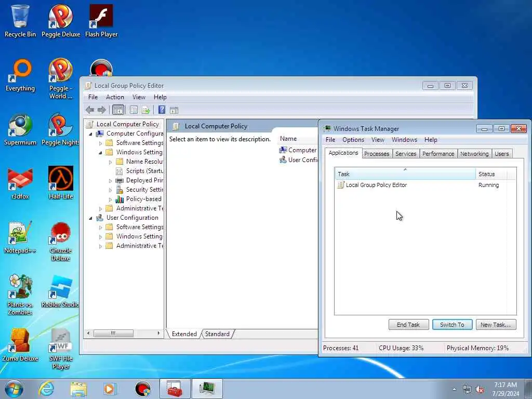This screenshot has height=399, width=532.
Task: Open the Help icon in Policy Editor toolbar
Action: (162, 110)
